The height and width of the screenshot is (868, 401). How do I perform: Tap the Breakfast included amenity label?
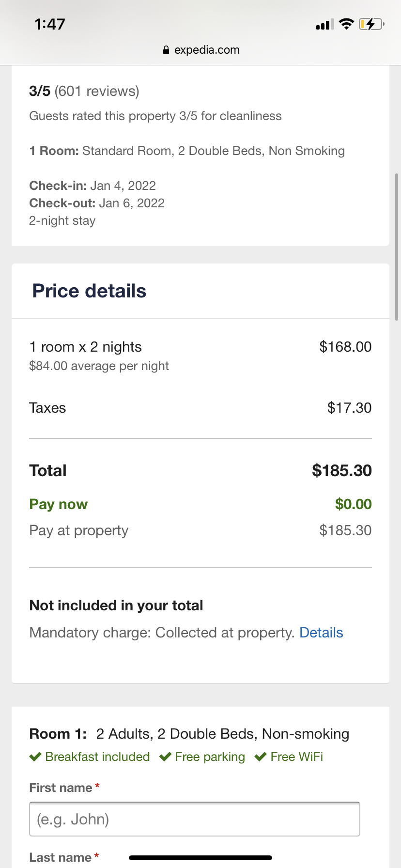tap(97, 757)
